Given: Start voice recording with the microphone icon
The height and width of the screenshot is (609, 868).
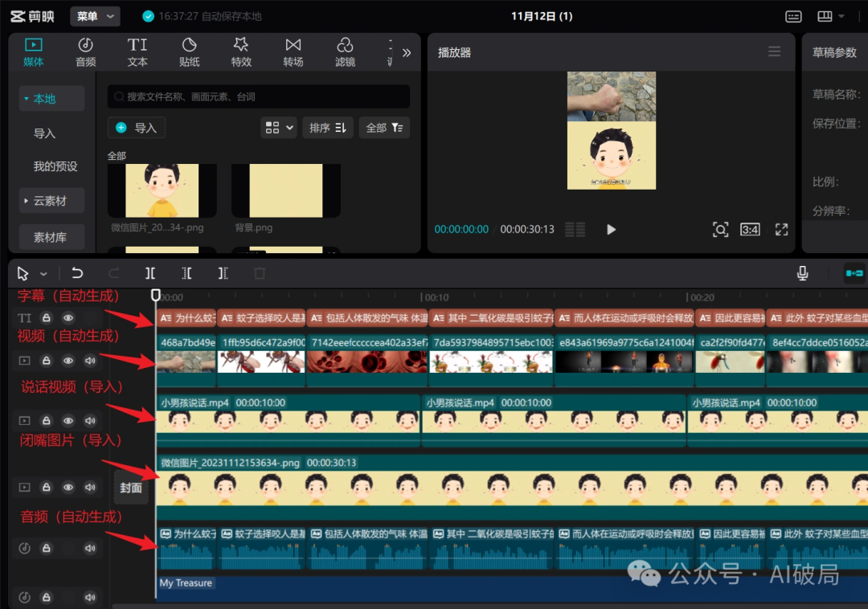Looking at the screenshot, I should tap(803, 272).
